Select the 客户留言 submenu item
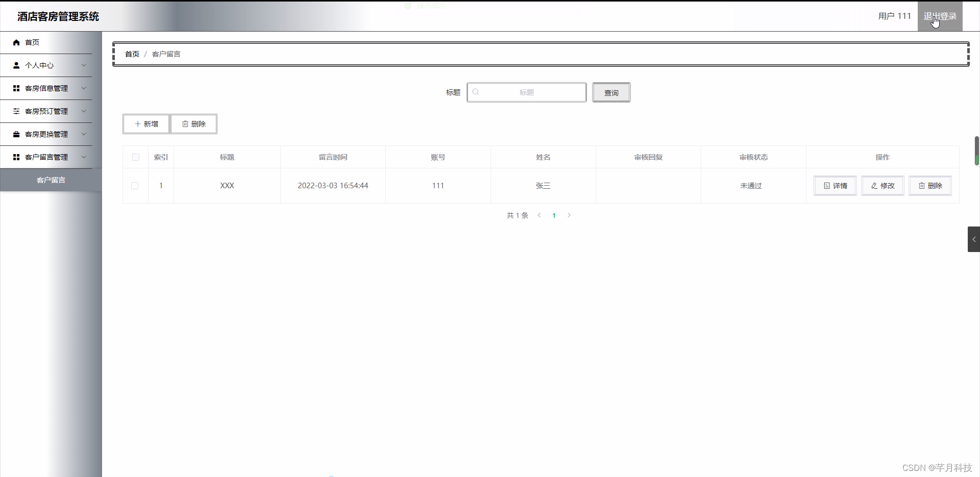 51,180
